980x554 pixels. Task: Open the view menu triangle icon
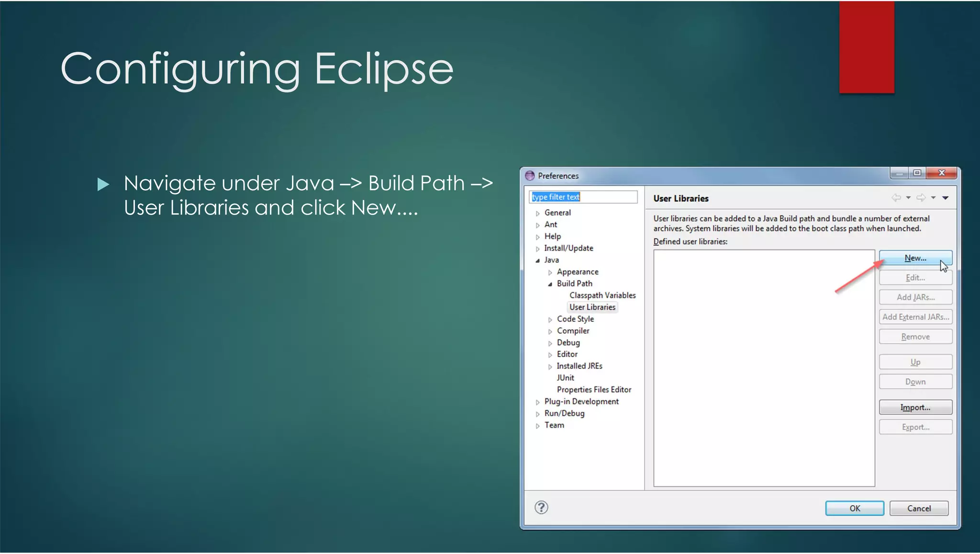click(x=946, y=198)
